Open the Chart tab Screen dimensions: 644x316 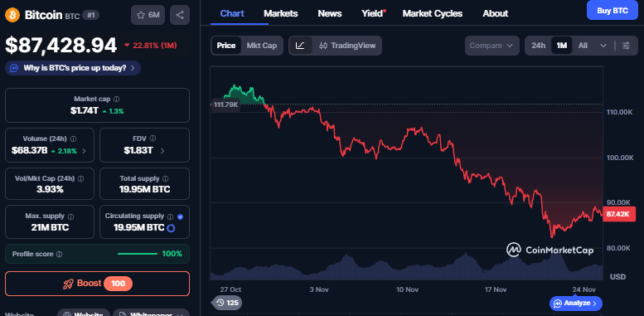232,13
